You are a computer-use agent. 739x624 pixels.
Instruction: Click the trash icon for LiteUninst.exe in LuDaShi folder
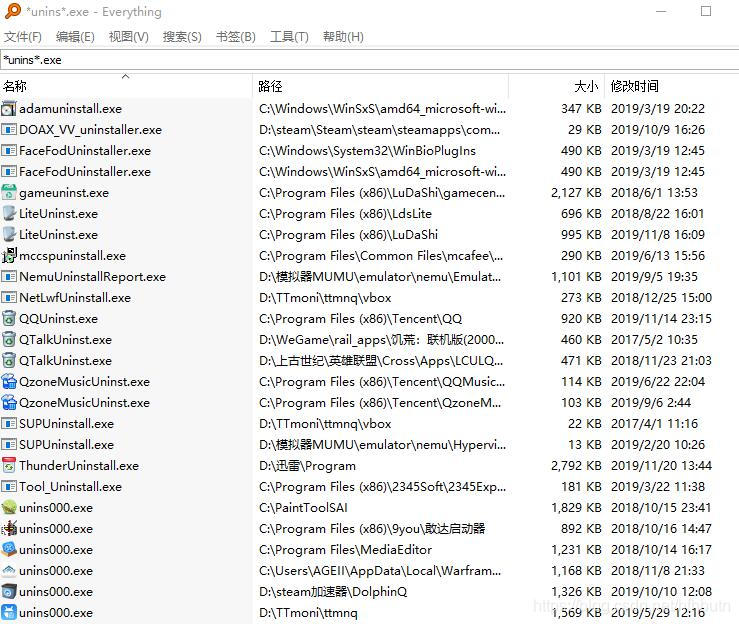tap(8, 235)
